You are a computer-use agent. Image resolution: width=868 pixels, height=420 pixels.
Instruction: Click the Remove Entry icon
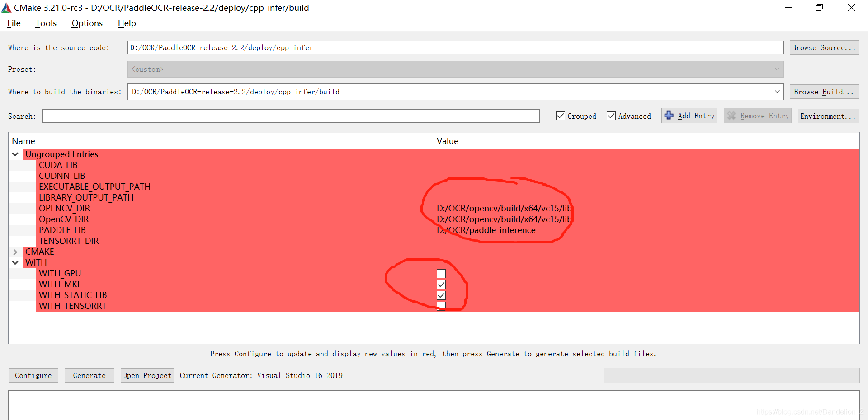pos(732,116)
